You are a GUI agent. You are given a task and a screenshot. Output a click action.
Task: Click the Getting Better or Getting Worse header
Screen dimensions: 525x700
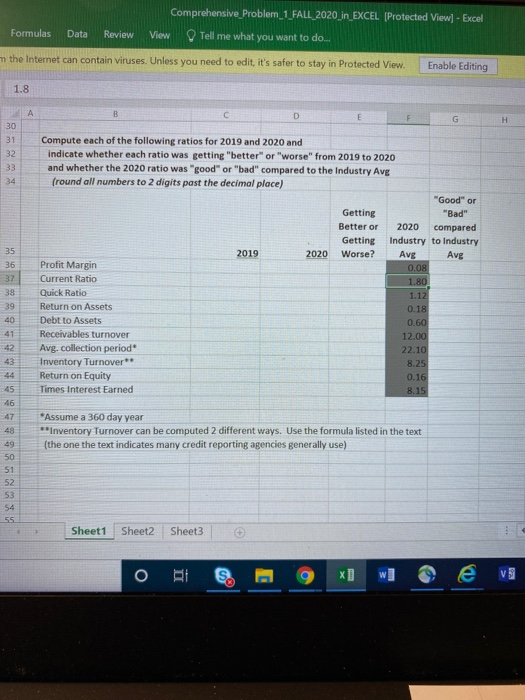pos(358,233)
